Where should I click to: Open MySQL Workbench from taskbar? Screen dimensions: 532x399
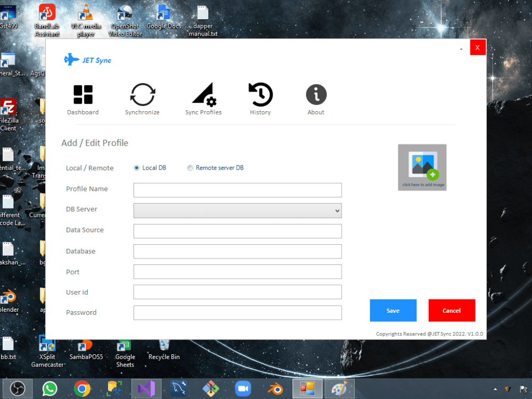click(x=179, y=388)
